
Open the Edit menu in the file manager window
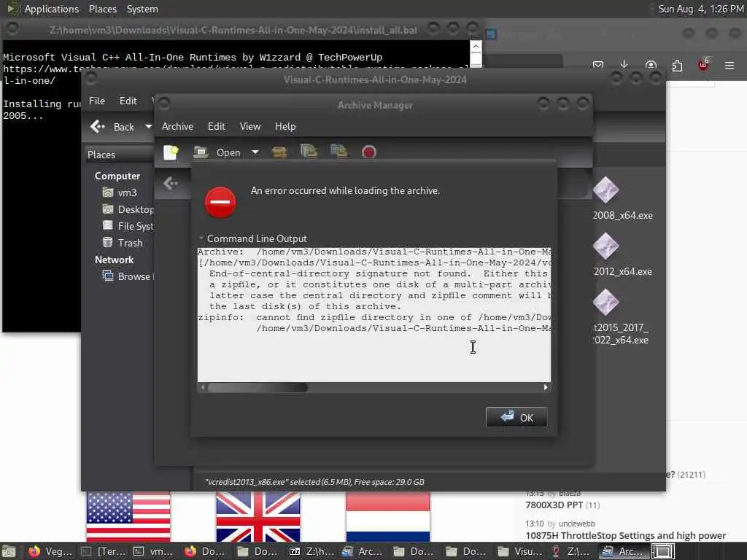128,101
